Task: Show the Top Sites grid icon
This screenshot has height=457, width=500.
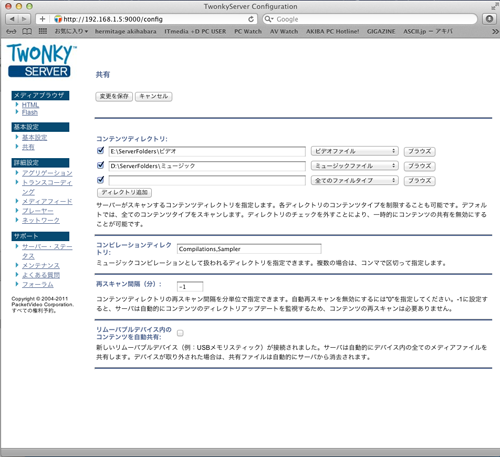Action: tap(43, 31)
